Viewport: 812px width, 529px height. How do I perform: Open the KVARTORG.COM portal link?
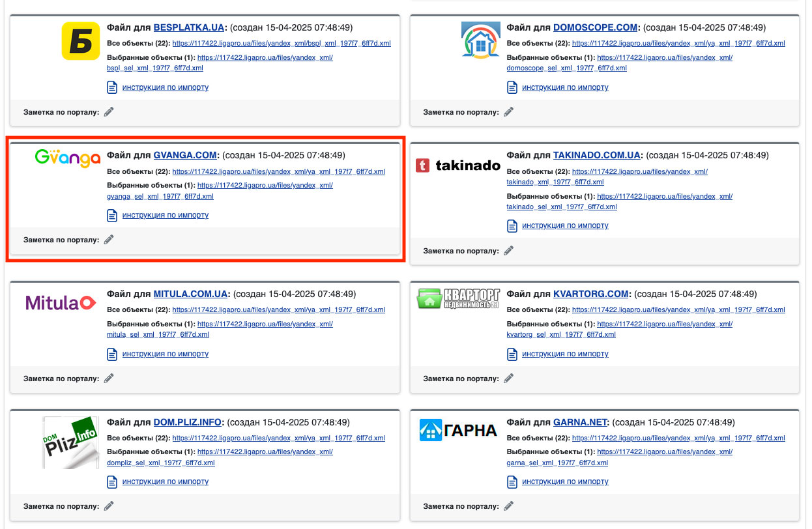(591, 294)
